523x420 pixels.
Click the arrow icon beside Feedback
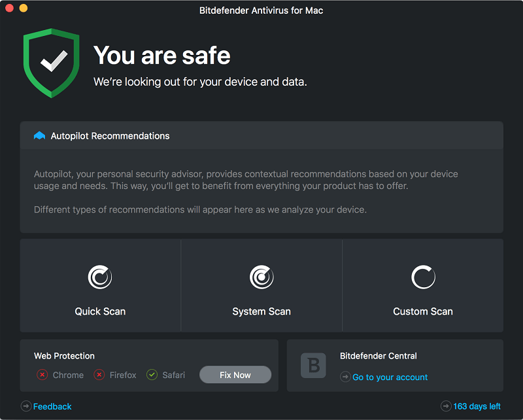(26, 406)
